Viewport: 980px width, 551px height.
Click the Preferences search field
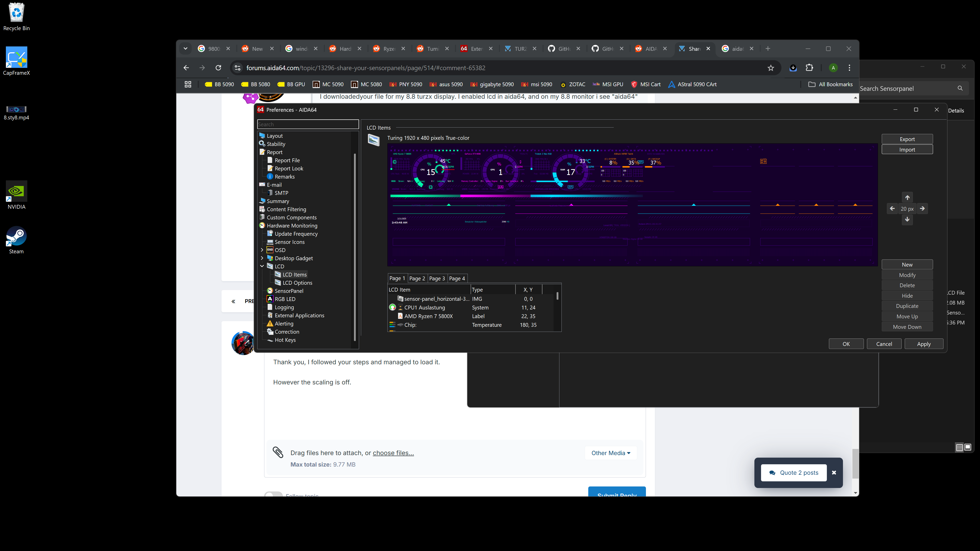point(308,124)
